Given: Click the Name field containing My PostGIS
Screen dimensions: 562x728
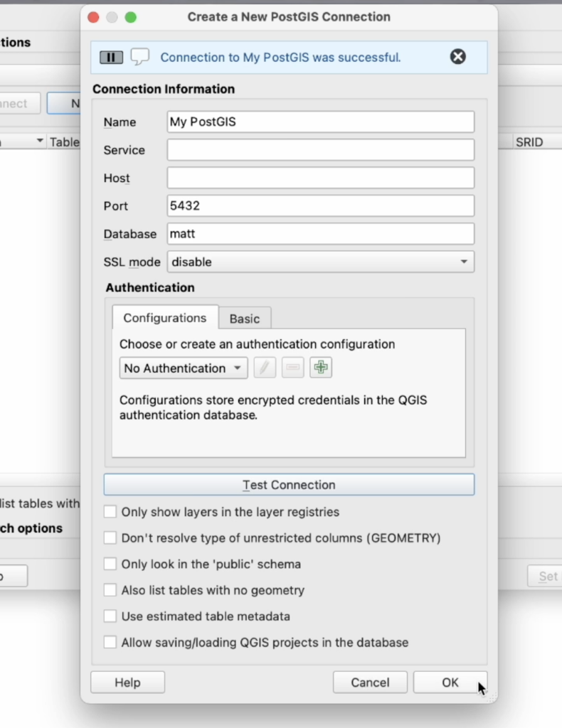Looking at the screenshot, I should pyautogui.click(x=320, y=122).
